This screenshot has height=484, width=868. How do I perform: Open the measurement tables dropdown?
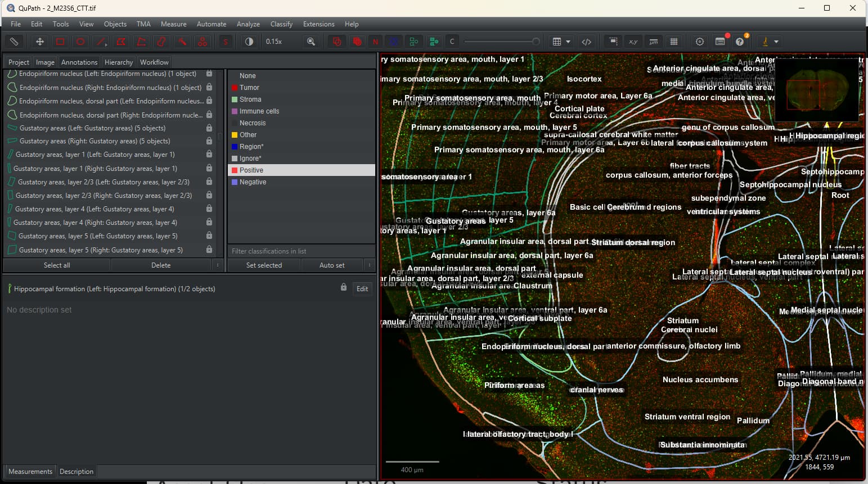click(569, 42)
